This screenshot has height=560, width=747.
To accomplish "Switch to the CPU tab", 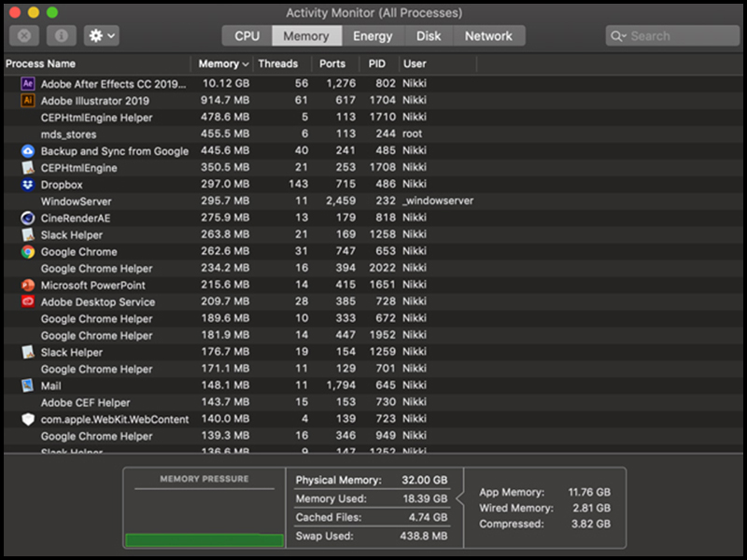I will tap(247, 36).
